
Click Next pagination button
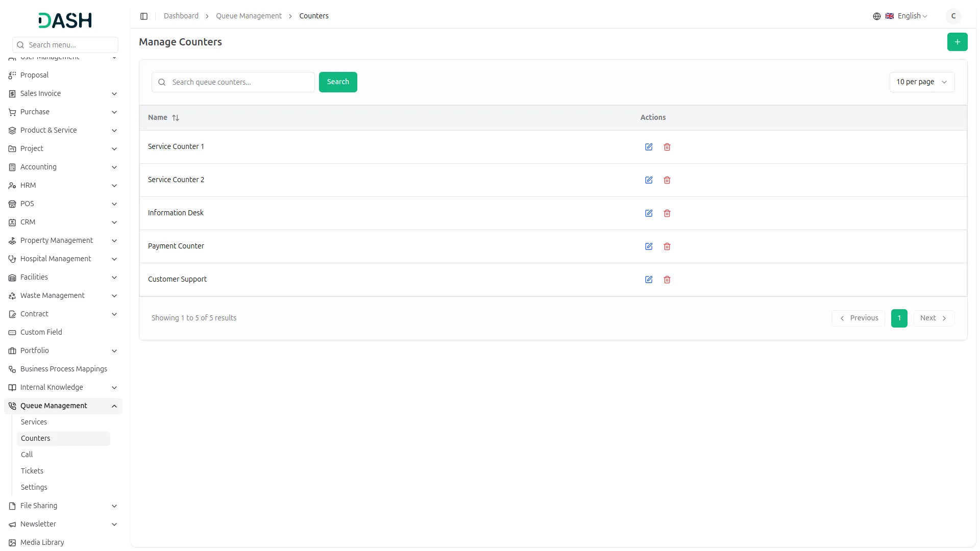point(933,318)
